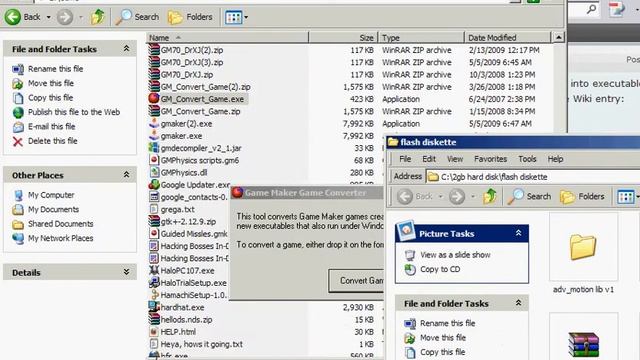Select gtk+-2.12.9.zip archive icon
640x360 pixels.
pyautogui.click(x=154, y=221)
